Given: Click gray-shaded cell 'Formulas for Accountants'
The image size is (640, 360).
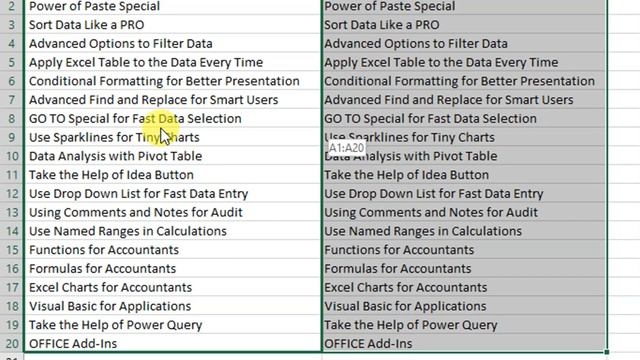Looking at the screenshot, I should [464, 269].
